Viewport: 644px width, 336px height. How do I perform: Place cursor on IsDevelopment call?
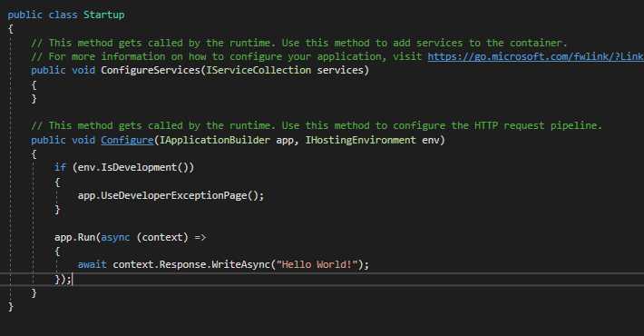coord(139,167)
